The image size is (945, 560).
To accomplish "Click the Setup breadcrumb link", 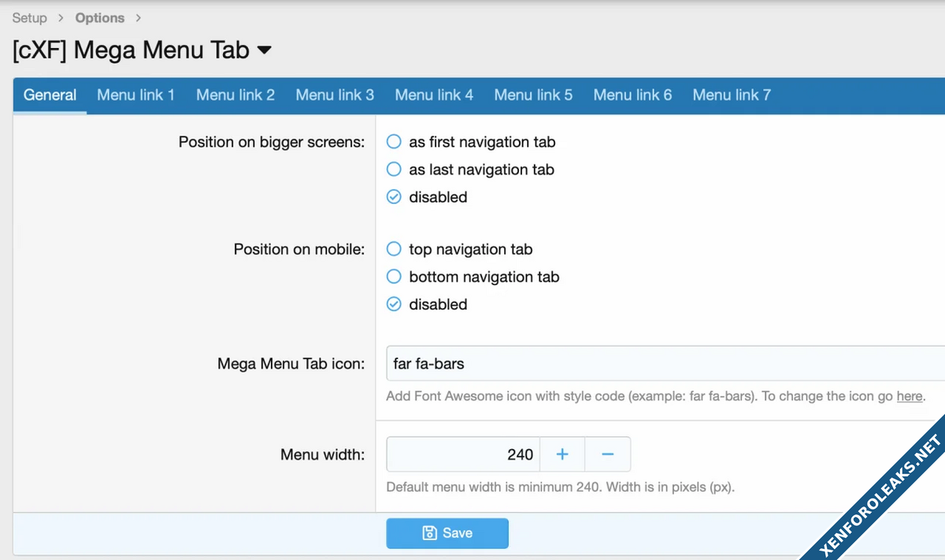I will pyautogui.click(x=29, y=18).
